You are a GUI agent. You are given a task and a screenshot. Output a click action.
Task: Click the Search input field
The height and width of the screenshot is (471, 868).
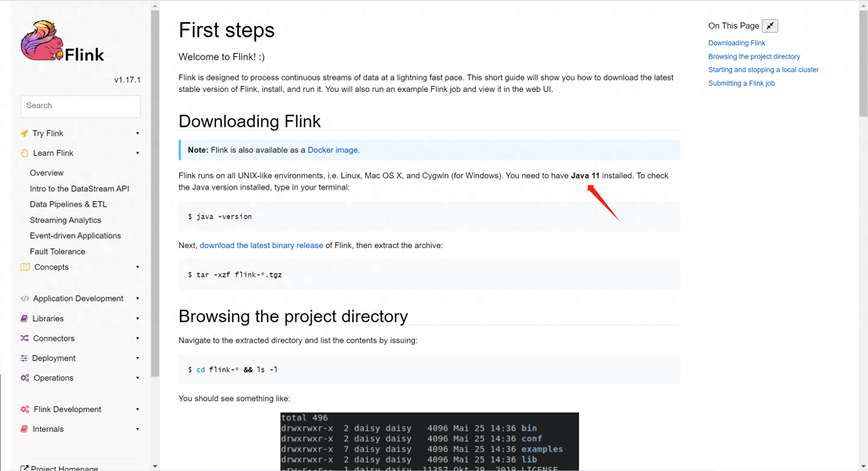point(81,105)
